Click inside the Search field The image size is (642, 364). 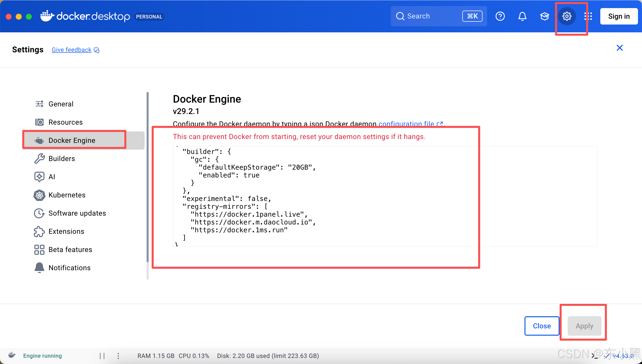pos(432,16)
